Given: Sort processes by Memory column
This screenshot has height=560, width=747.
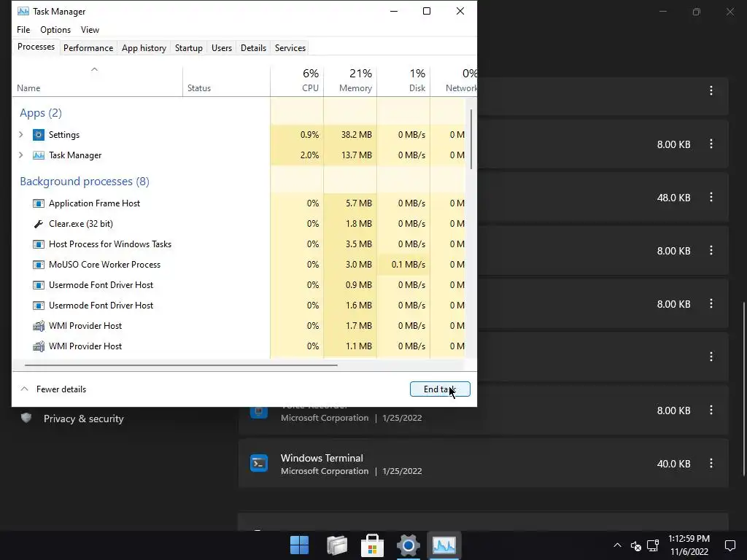Looking at the screenshot, I should tap(350, 80).
